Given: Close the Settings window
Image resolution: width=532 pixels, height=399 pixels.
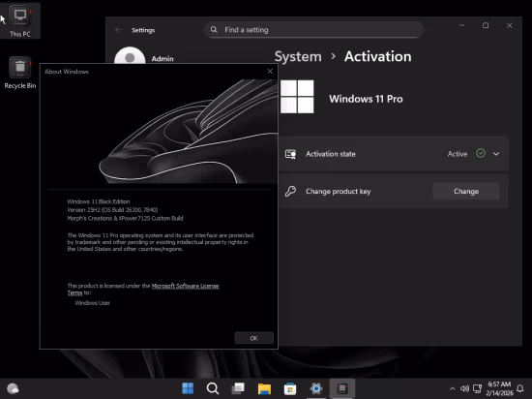Looking at the screenshot, I should coord(509,25).
